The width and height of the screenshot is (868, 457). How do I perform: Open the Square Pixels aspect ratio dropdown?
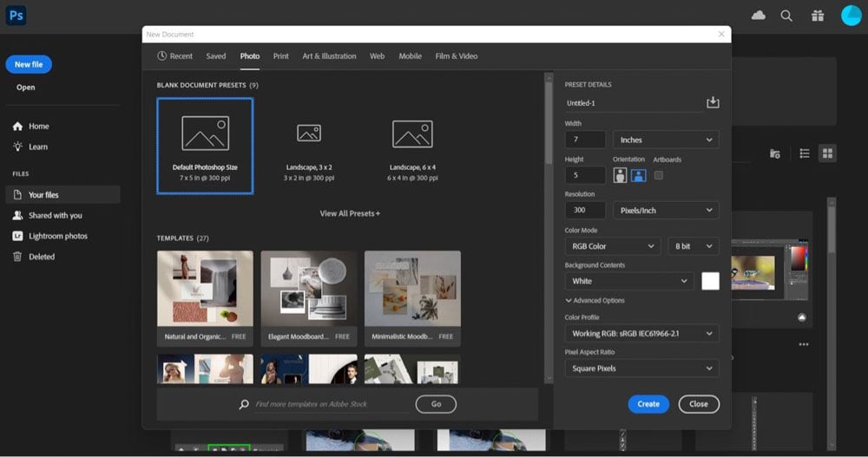click(x=641, y=369)
